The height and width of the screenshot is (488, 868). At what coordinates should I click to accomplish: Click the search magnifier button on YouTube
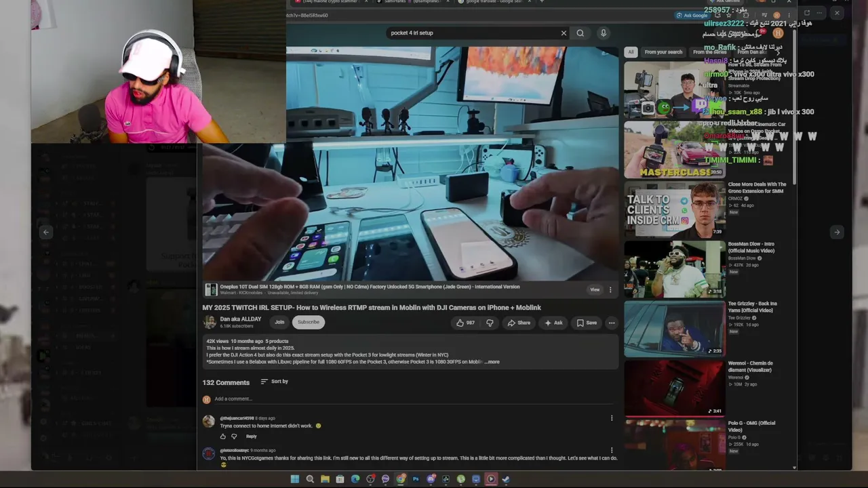click(580, 33)
